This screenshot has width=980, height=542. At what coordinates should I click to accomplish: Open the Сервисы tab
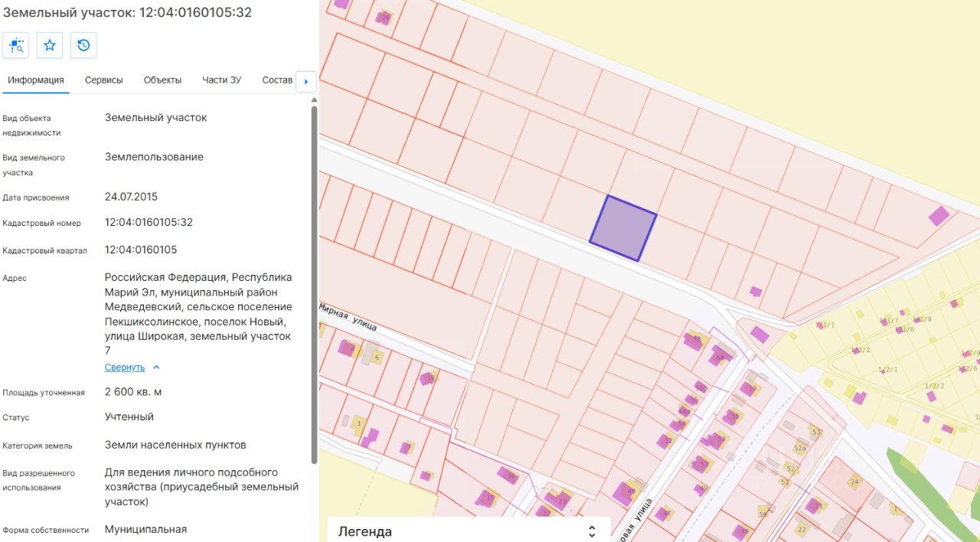pos(104,80)
